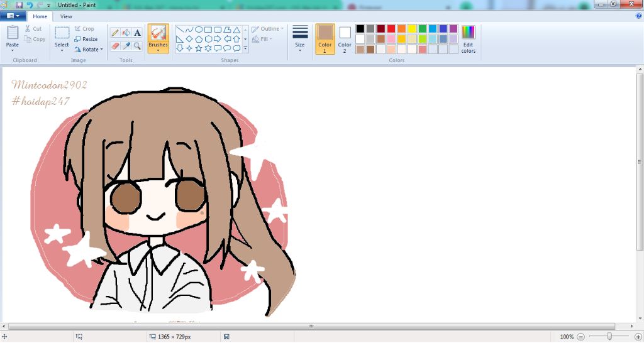Click the zoom out minus button
The width and height of the screenshot is (644, 343).
click(580, 337)
